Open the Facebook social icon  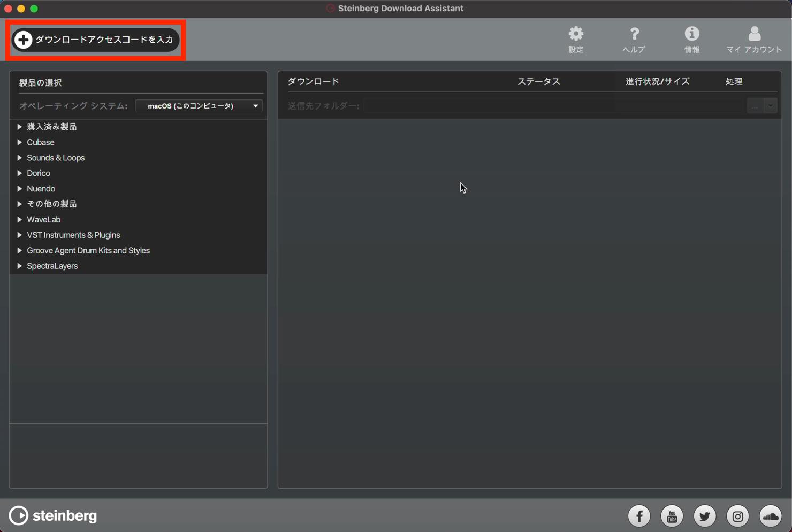[x=639, y=516]
